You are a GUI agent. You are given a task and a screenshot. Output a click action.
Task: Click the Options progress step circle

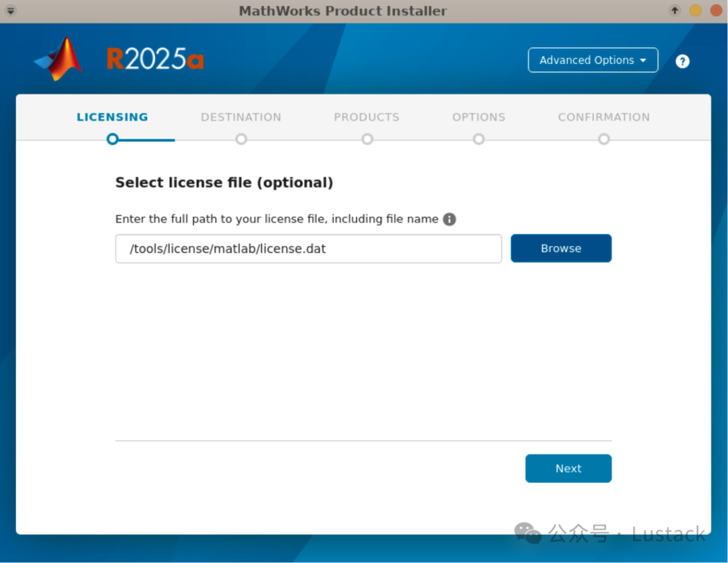click(x=479, y=139)
